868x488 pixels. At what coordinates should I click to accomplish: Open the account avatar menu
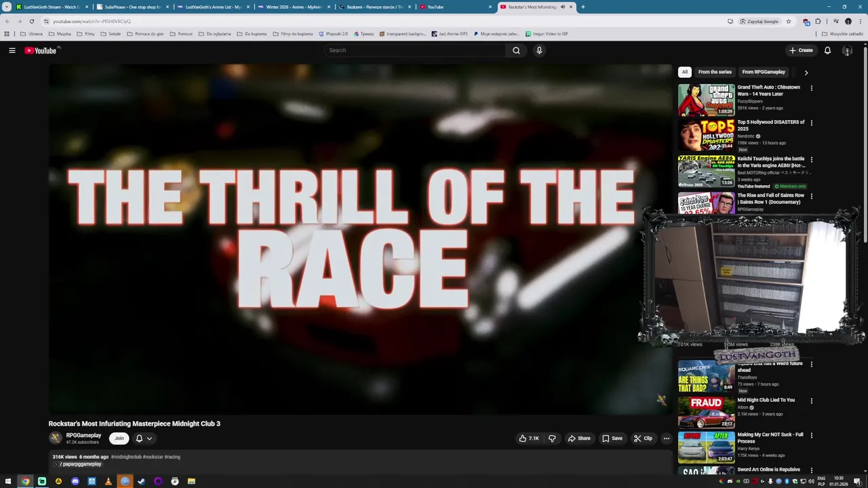click(x=847, y=50)
